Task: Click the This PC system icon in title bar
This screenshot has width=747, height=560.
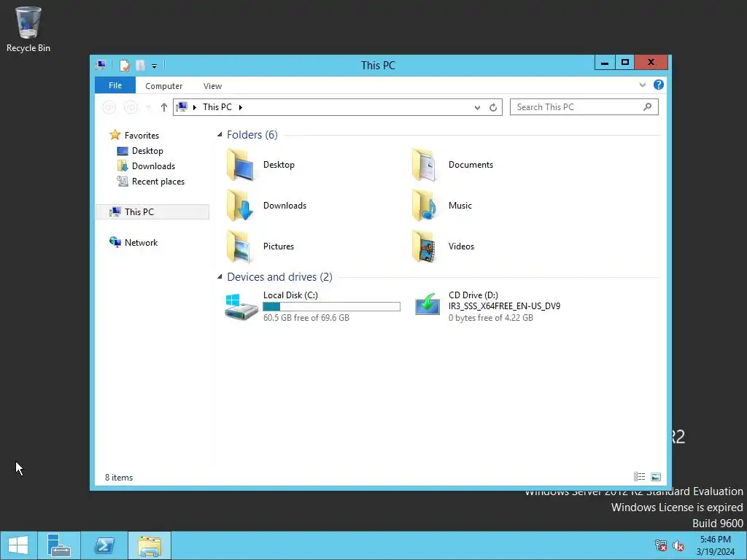Action: click(101, 65)
